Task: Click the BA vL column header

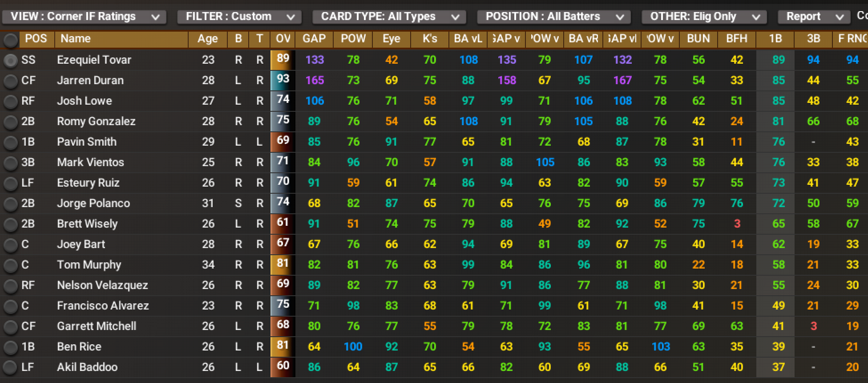Action: 468,39
